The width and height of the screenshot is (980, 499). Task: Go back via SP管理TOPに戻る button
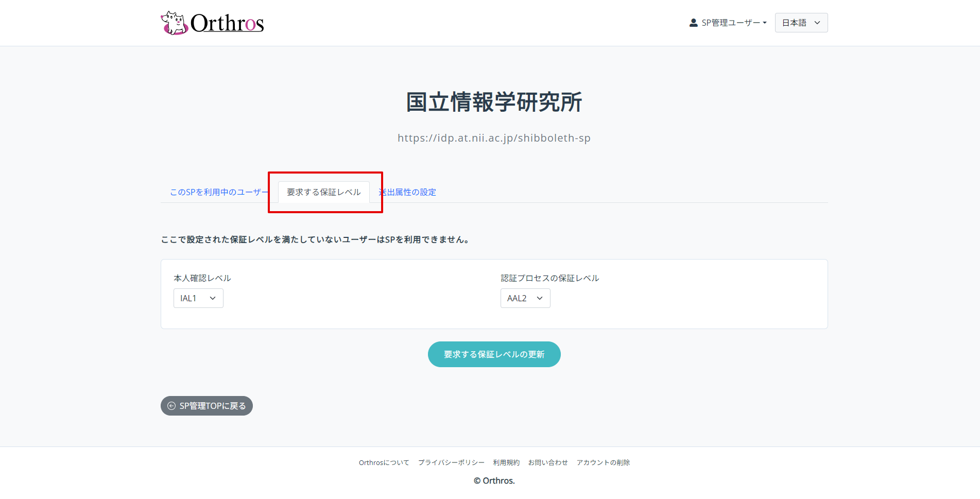(207, 406)
